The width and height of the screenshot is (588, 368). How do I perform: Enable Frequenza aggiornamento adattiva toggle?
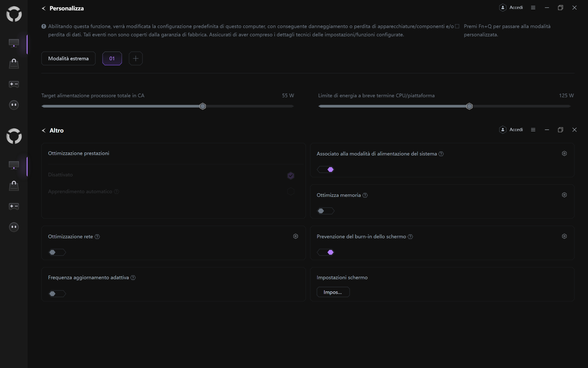pos(57,294)
